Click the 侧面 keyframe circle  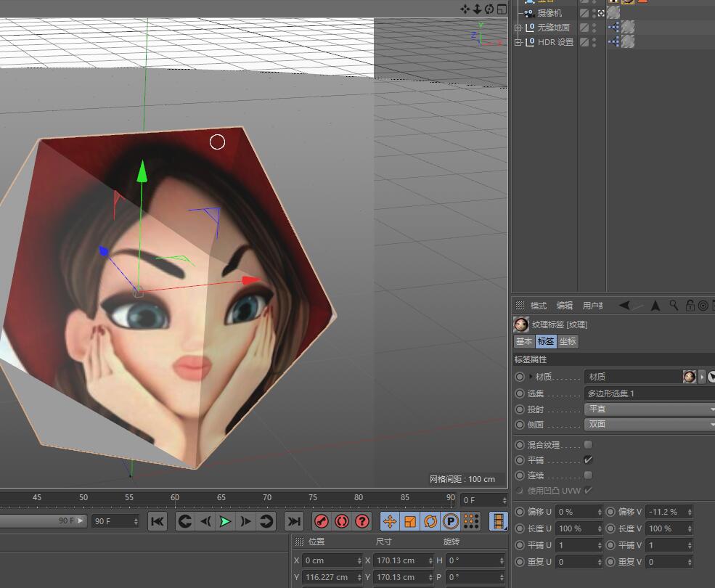[520, 424]
